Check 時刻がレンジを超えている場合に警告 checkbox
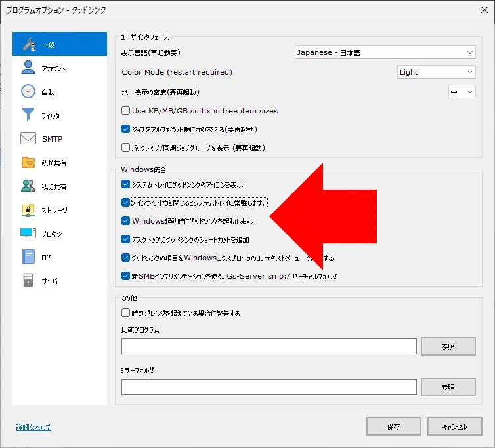495x448 pixels. click(125, 313)
